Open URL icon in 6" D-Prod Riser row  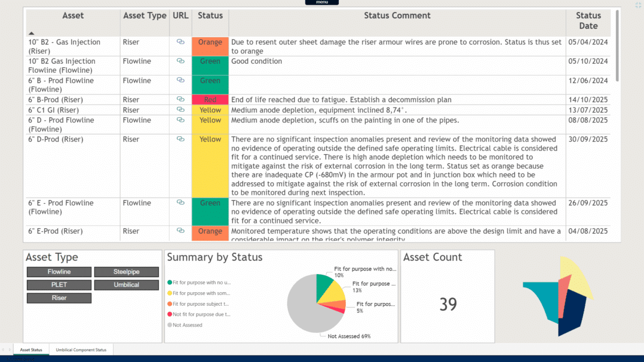[x=180, y=139]
